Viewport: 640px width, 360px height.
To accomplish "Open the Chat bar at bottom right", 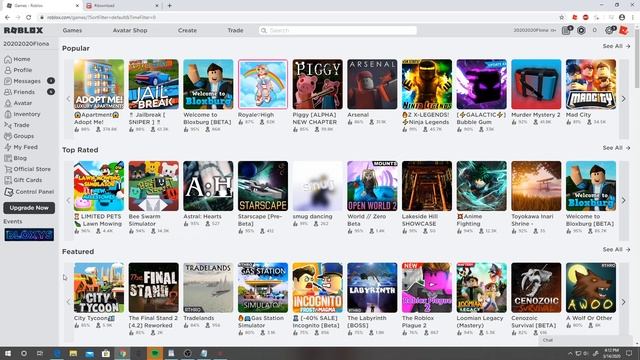I will pyautogui.click(x=586, y=340).
